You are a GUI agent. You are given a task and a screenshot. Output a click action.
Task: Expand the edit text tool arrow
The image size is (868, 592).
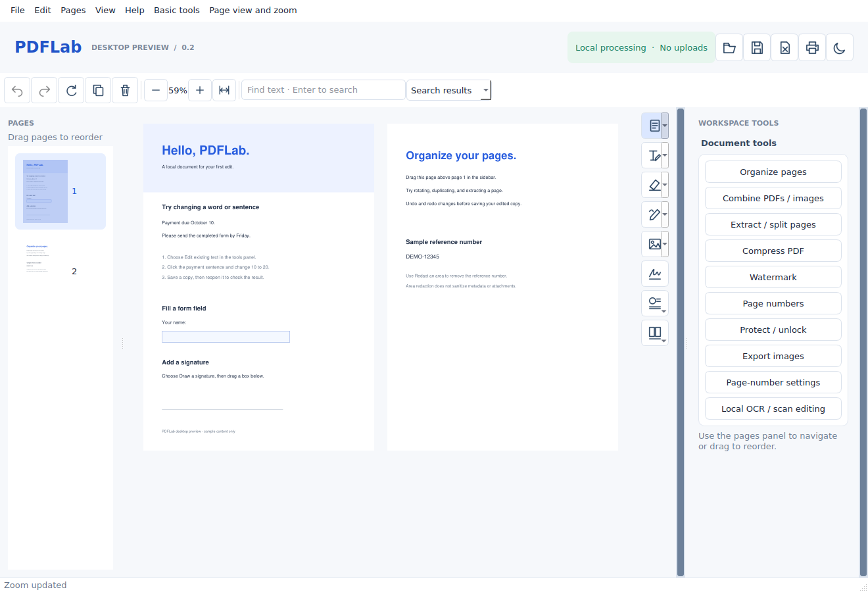click(x=665, y=155)
